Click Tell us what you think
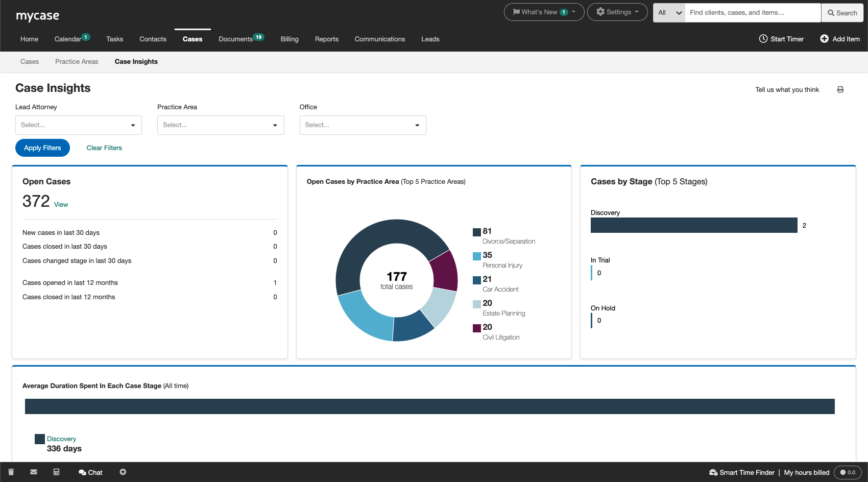The width and height of the screenshot is (868, 482). [x=787, y=90]
